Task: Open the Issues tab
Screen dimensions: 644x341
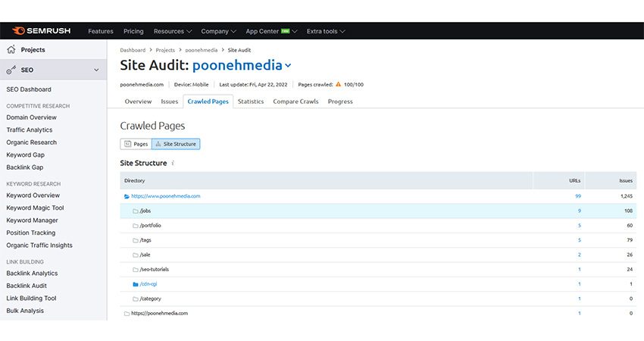Action: click(169, 102)
